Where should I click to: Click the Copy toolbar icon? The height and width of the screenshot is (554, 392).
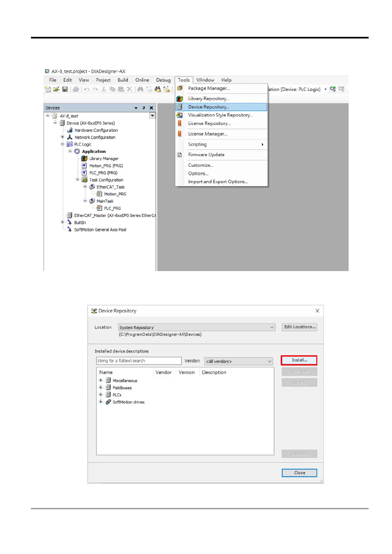112,89
